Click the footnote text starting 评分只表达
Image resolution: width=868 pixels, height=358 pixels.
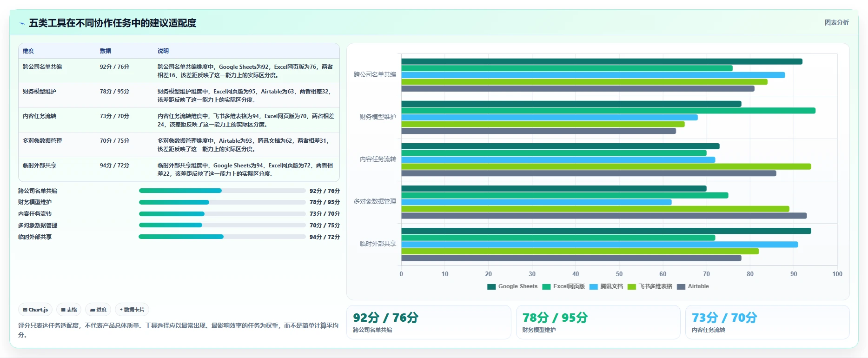(178, 330)
